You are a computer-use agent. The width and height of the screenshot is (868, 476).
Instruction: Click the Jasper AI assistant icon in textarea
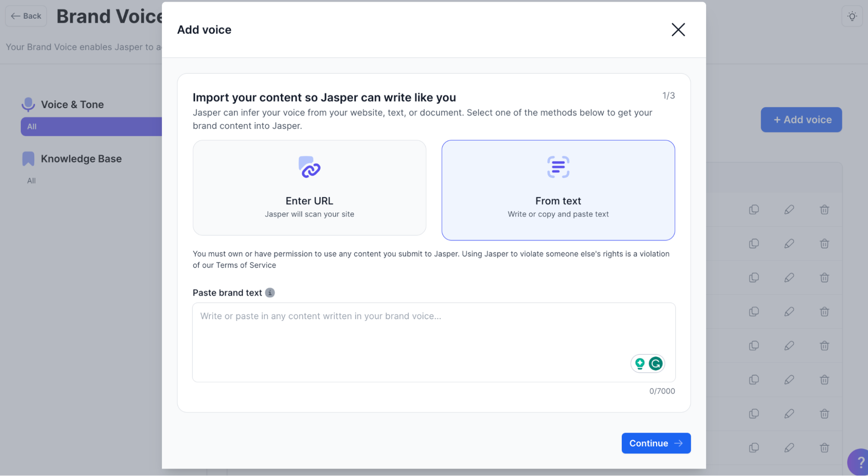point(640,364)
